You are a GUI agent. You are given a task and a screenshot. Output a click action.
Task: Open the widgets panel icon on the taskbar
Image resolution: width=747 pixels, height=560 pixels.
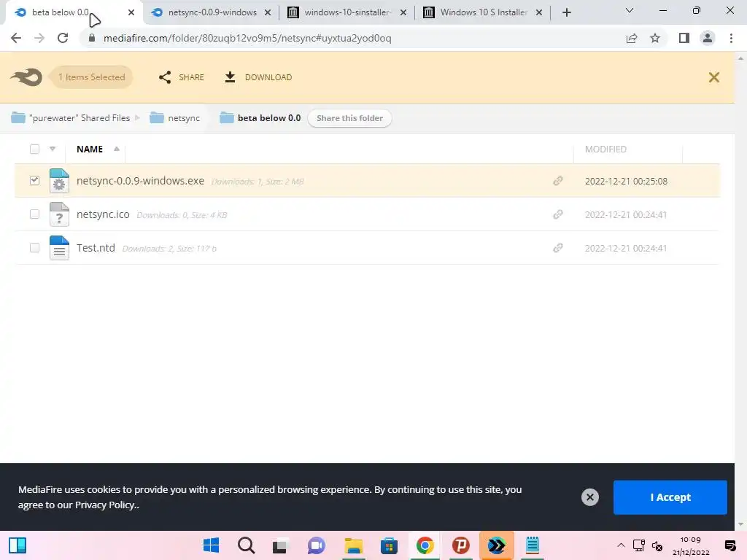pyautogui.click(x=18, y=545)
